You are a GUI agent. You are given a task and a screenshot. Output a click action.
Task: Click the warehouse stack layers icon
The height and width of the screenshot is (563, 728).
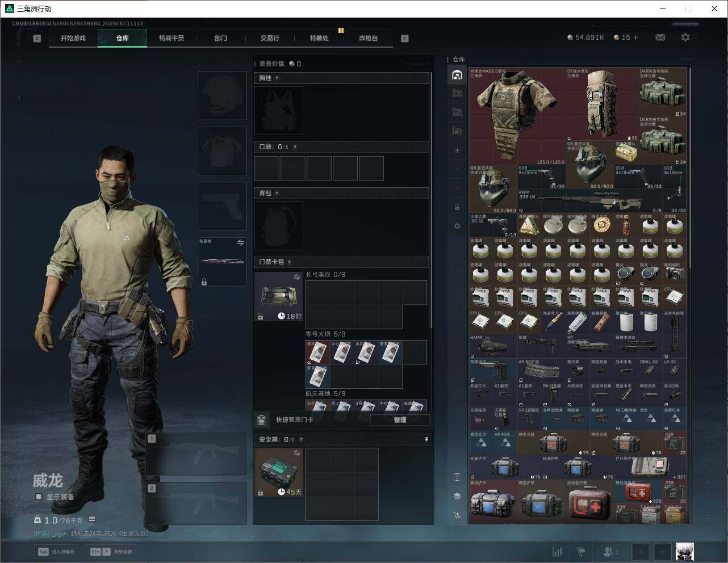(457, 495)
